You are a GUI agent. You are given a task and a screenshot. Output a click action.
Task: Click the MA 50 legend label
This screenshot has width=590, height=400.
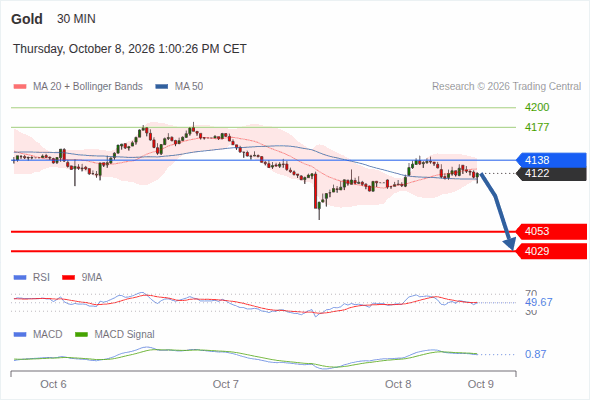click(189, 87)
